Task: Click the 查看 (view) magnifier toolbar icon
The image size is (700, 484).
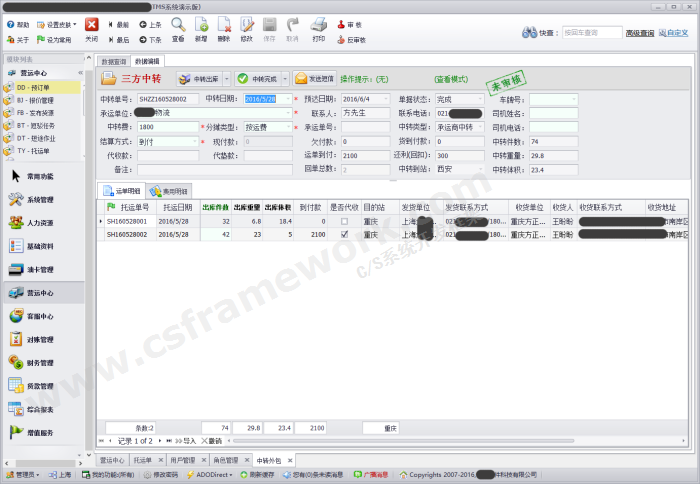Action: [x=178, y=27]
